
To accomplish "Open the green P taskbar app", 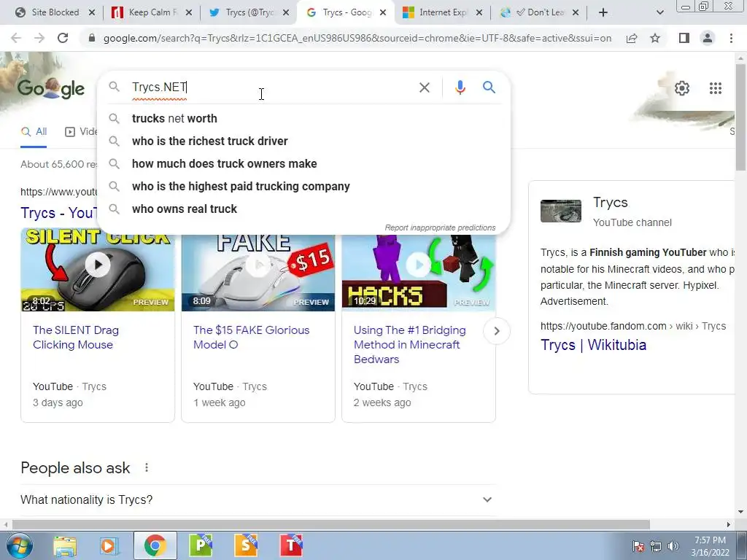I will point(201,545).
